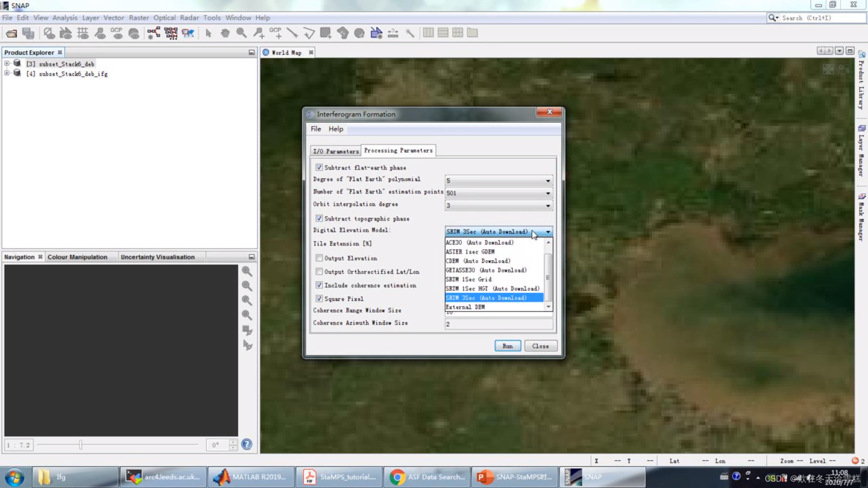Click Close button in Interferogram dialog
Screen dimensions: 868x488
pos(540,346)
